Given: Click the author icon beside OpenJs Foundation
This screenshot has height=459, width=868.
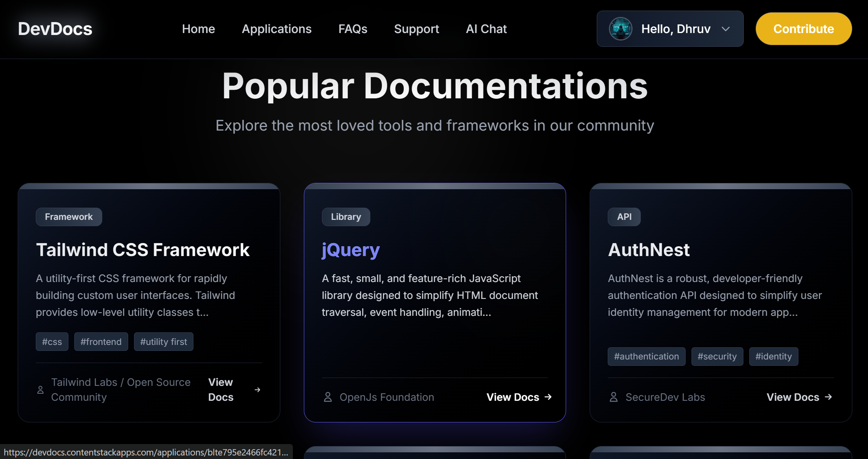Looking at the screenshot, I should coord(327,397).
